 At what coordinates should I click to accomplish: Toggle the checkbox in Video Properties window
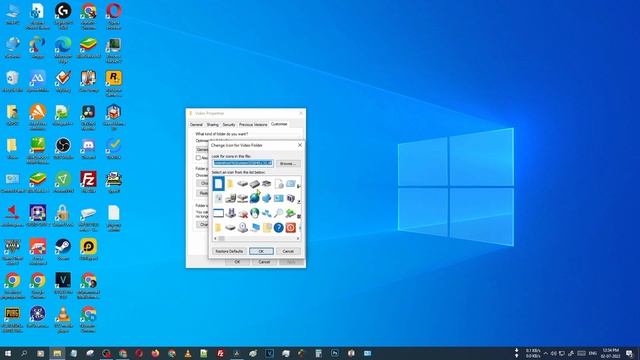click(x=198, y=158)
